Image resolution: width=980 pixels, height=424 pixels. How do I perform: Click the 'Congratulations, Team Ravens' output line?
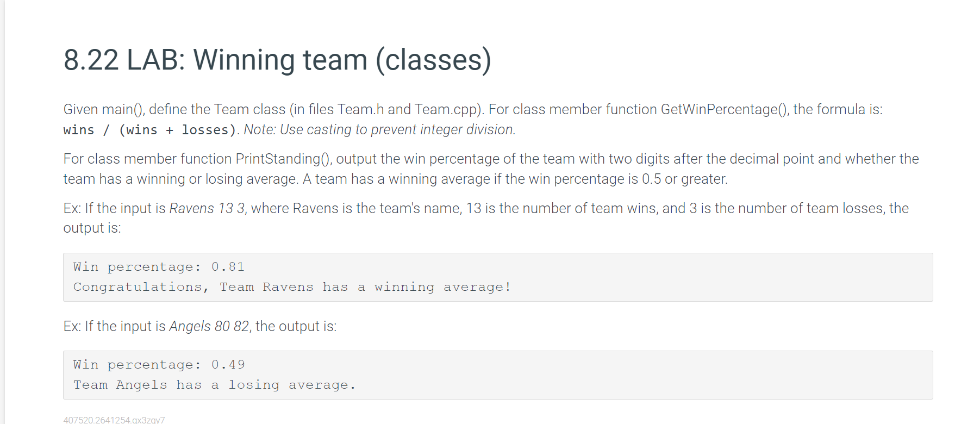tap(292, 287)
